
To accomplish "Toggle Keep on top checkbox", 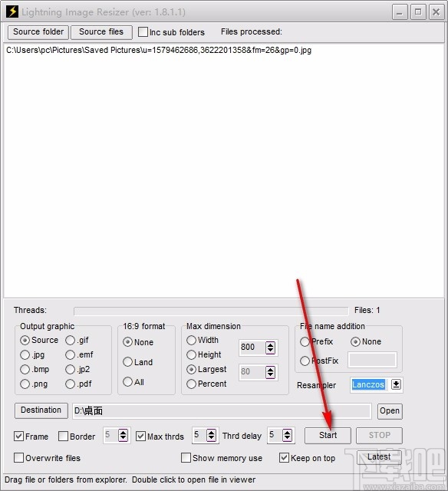I will coord(284,458).
